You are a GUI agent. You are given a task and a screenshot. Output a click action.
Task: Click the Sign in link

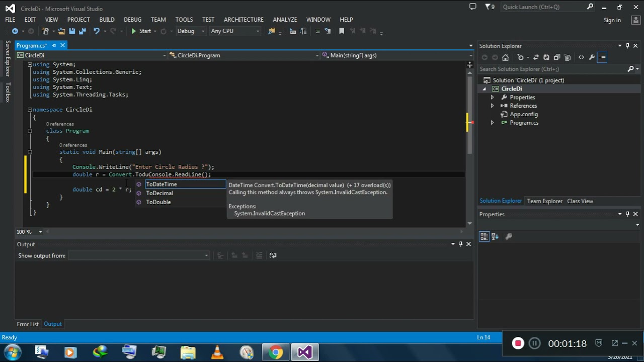[612, 20]
